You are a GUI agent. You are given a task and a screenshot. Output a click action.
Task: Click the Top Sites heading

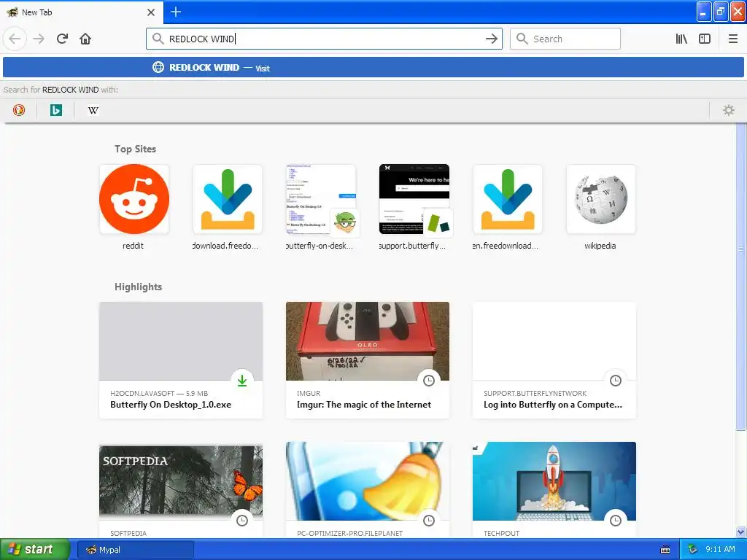point(135,149)
